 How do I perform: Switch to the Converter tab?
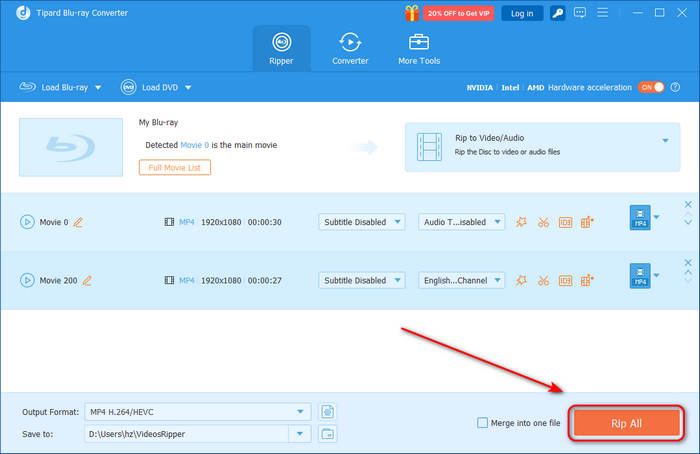350,47
